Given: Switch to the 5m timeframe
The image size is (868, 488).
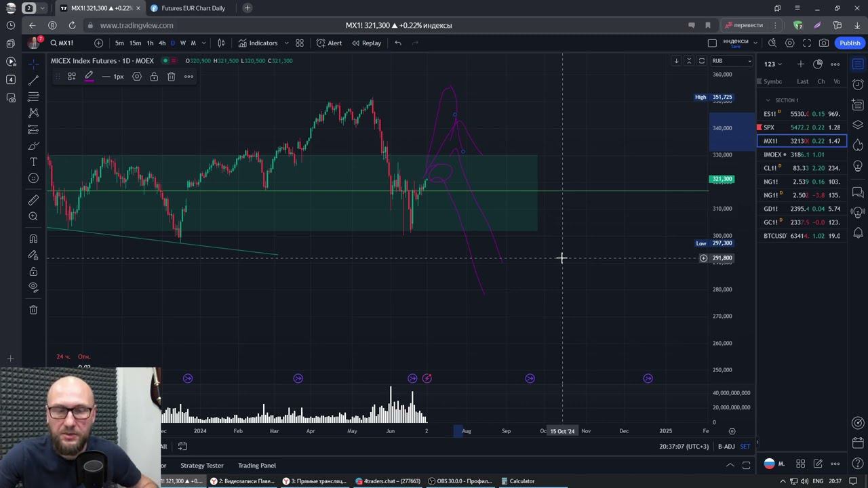Looking at the screenshot, I should [119, 43].
